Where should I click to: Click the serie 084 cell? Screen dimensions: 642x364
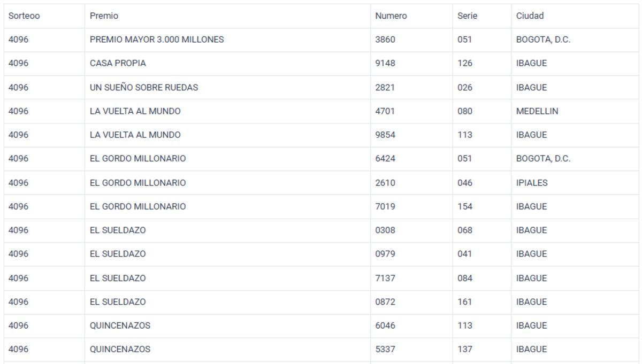click(x=465, y=278)
